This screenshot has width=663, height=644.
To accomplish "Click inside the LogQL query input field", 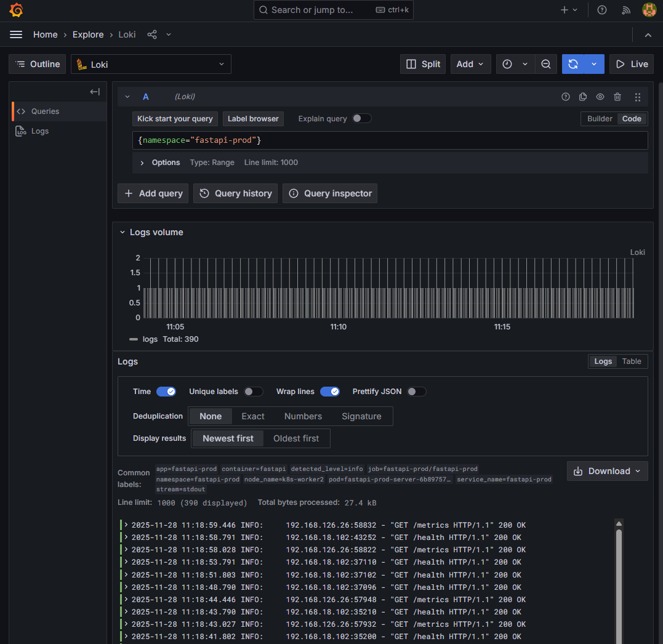I will pos(388,140).
